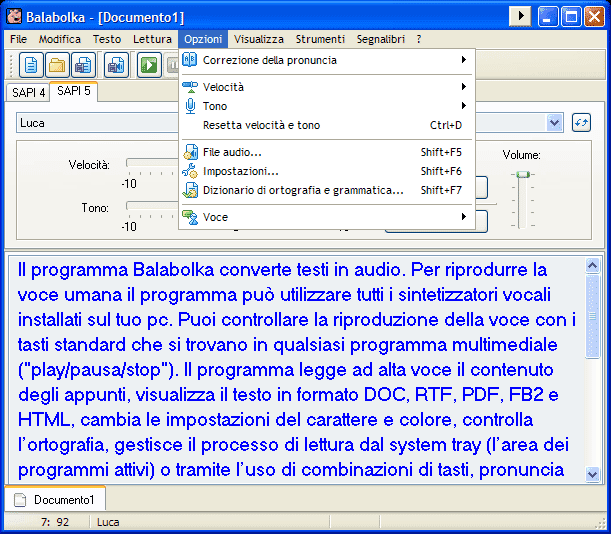Expand the Voce submenu arrow
The height and width of the screenshot is (534, 611).
coord(463,217)
